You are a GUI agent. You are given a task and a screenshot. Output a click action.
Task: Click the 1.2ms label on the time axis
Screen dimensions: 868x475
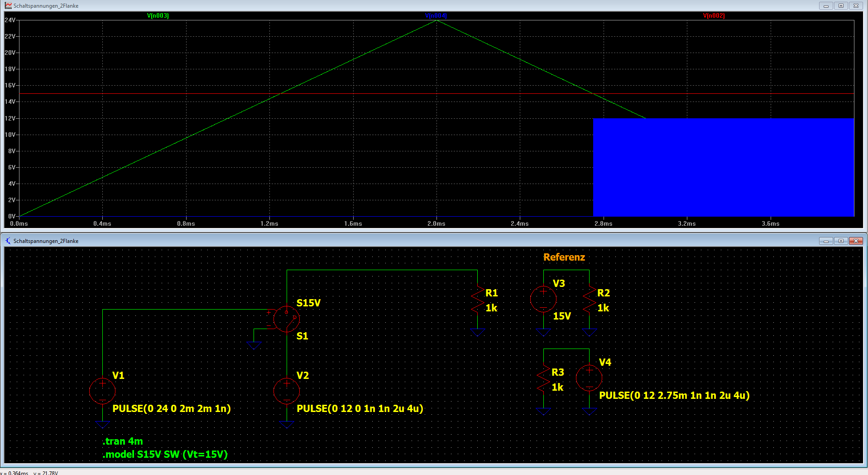point(269,223)
